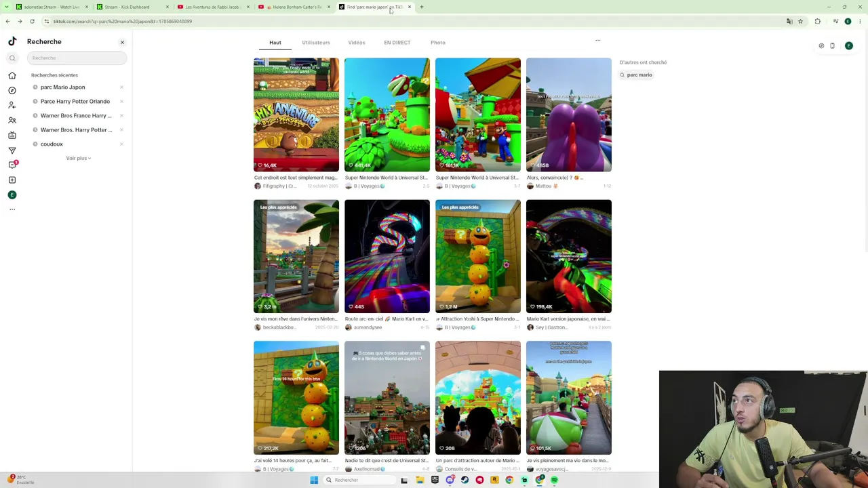Open the video with 208 likes
This screenshot has width=868, height=488.
(x=478, y=398)
